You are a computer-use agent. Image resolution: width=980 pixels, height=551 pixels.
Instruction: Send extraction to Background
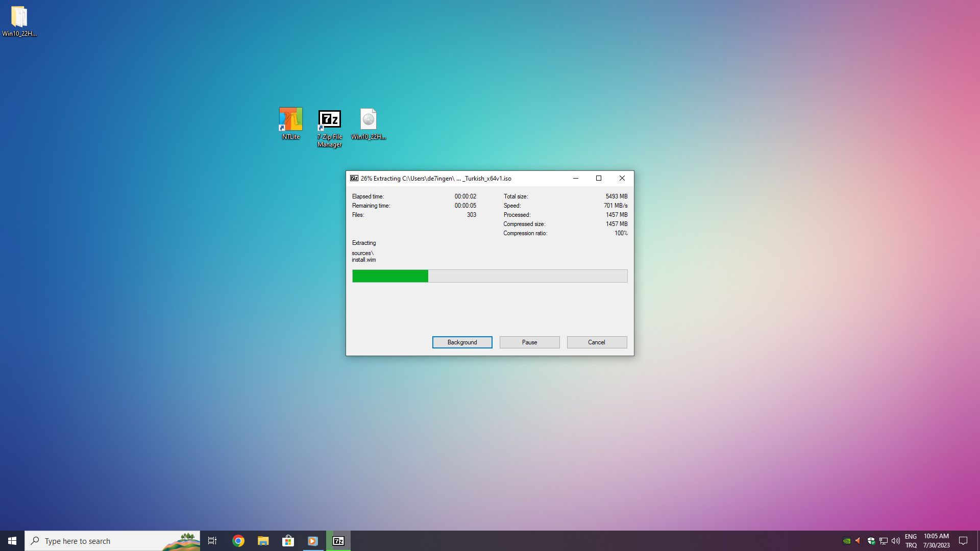click(462, 342)
